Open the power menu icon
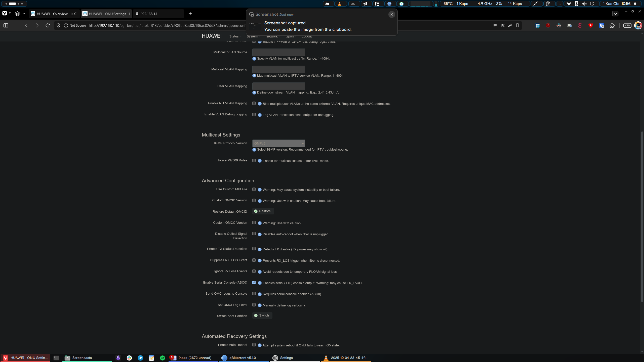This screenshot has height=362, width=644. [x=592, y=4]
